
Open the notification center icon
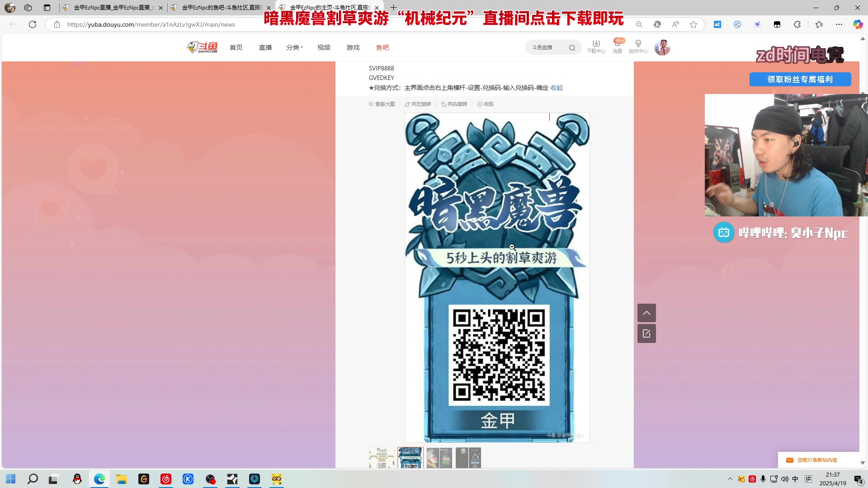pyautogui.click(x=859, y=479)
